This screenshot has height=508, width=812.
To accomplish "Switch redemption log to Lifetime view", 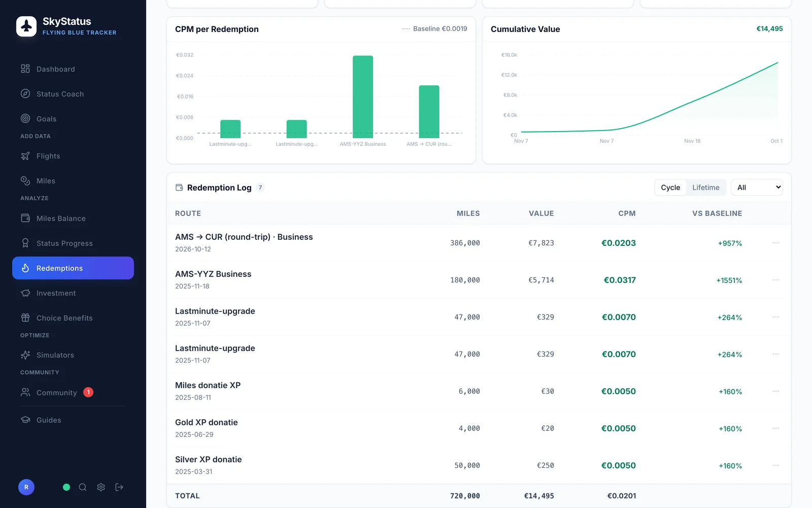I will [x=706, y=187].
